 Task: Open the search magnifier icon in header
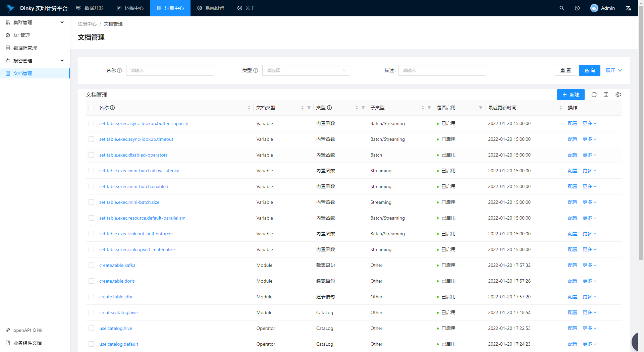click(x=562, y=8)
